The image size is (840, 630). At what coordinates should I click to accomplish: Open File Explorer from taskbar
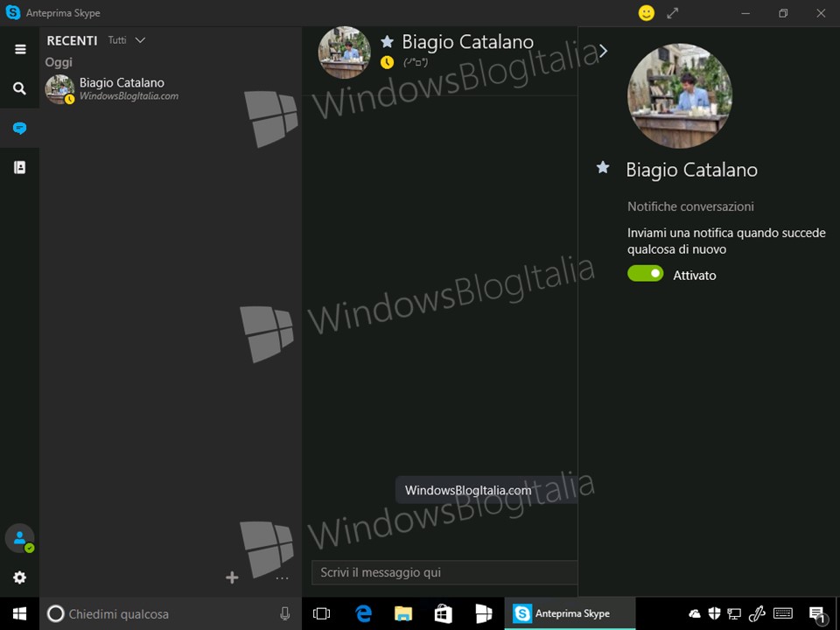coord(403,614)
